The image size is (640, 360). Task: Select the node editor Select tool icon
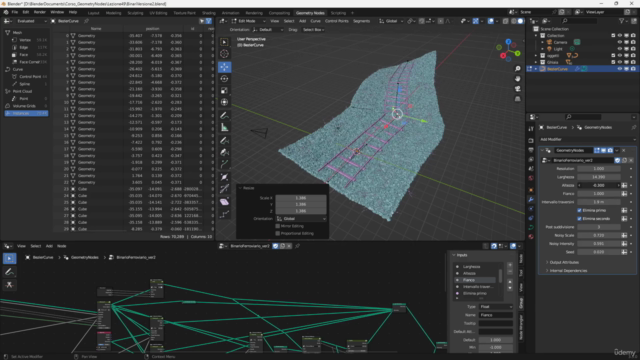[x=9, y=258]
